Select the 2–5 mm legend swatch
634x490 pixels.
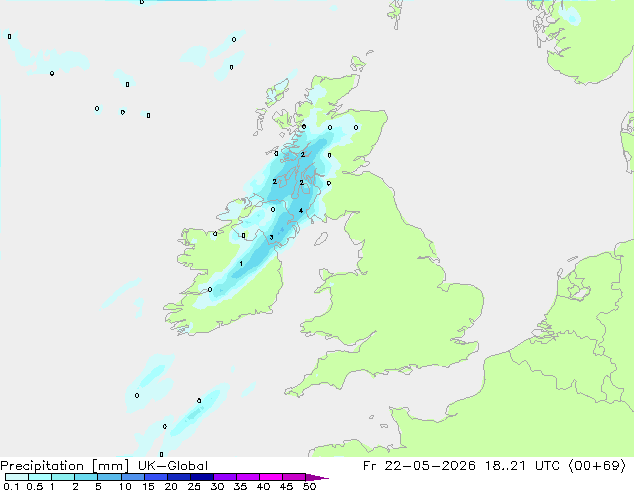point(86,477)
